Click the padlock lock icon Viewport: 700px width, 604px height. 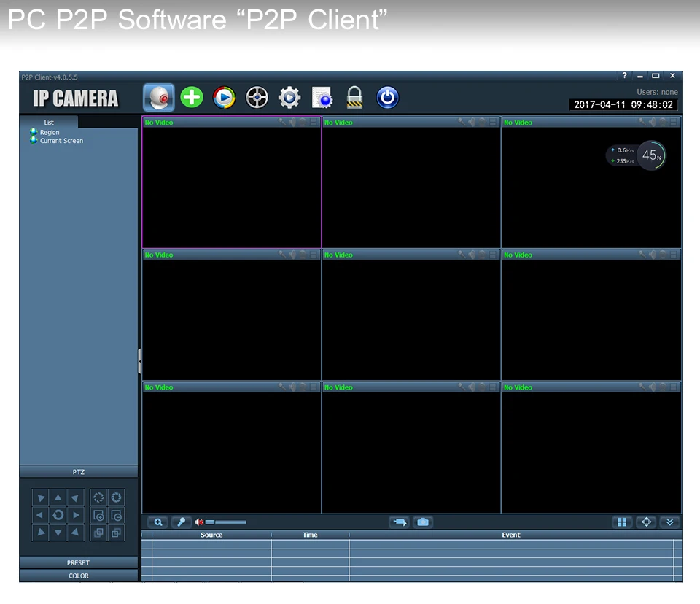coord(354,98)
